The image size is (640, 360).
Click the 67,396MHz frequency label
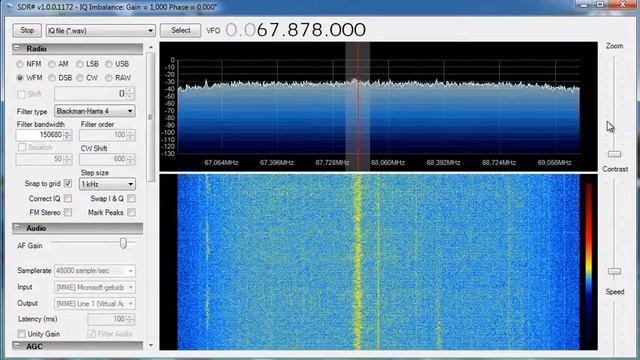click(x=277, y=162)
